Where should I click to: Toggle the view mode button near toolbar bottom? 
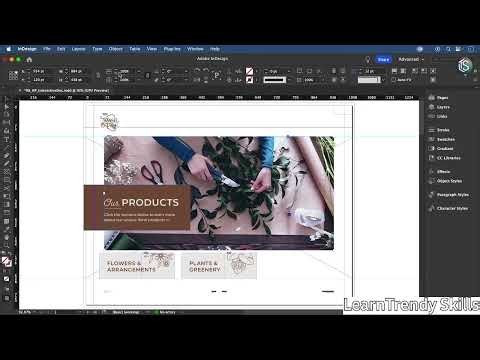[7, 289]
